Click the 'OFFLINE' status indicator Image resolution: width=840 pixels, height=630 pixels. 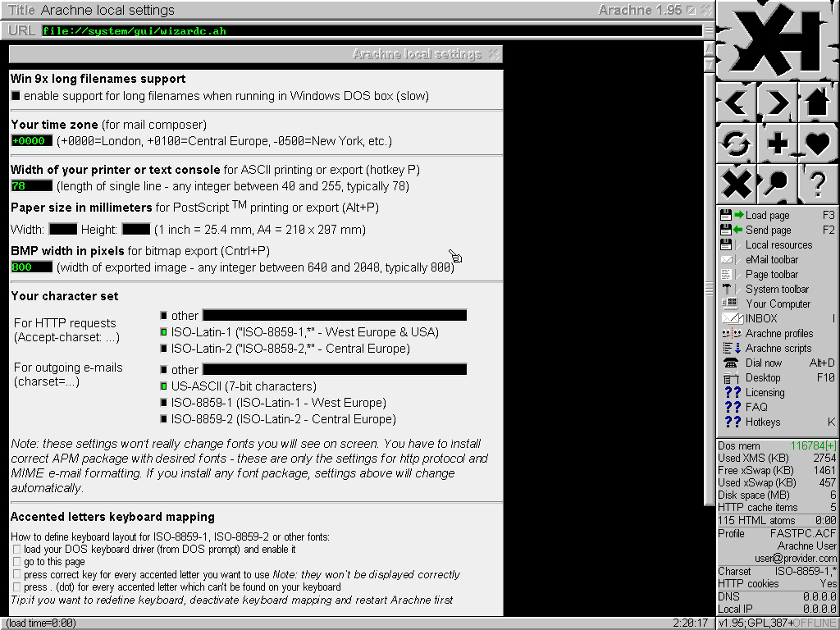click(815, 623)
